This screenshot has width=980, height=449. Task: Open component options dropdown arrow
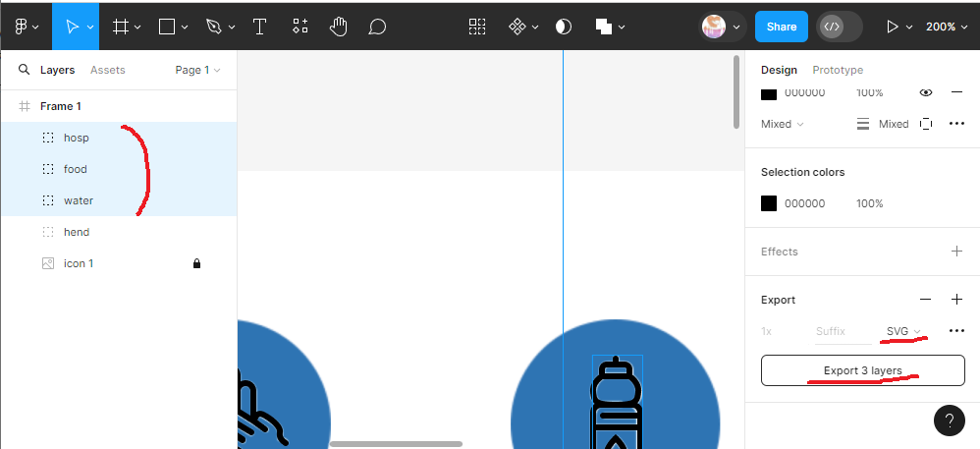[535, 27]
